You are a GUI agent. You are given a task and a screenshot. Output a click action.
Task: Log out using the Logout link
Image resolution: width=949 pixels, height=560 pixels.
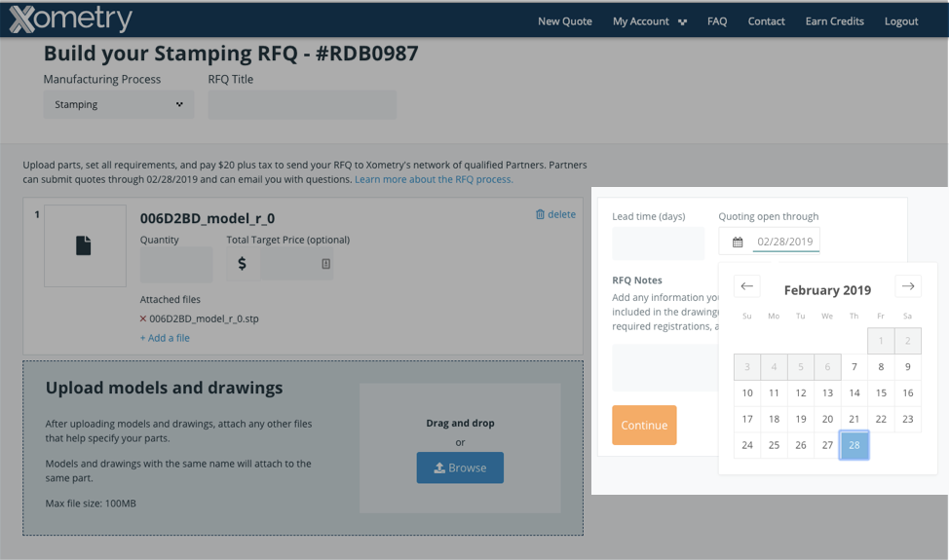901,21
